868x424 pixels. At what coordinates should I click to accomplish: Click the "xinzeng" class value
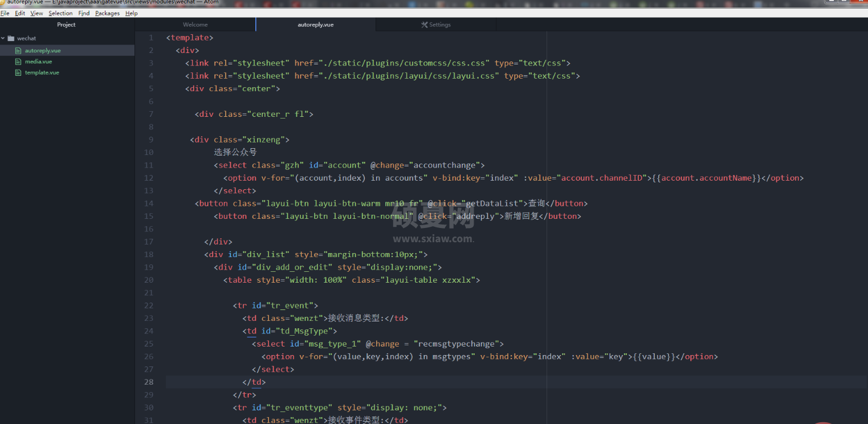click(x=263, y=140)
